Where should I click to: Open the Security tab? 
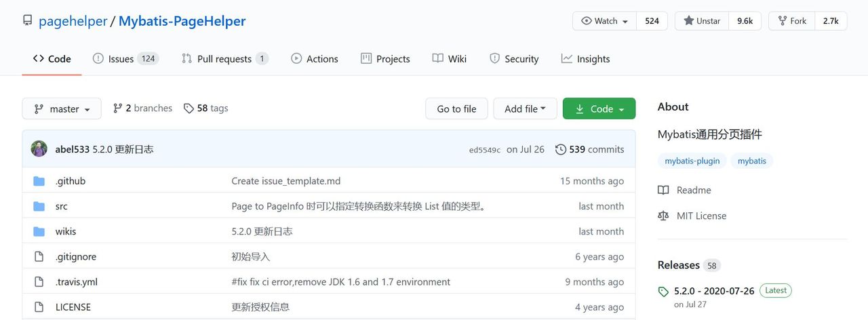coord(514,59)
